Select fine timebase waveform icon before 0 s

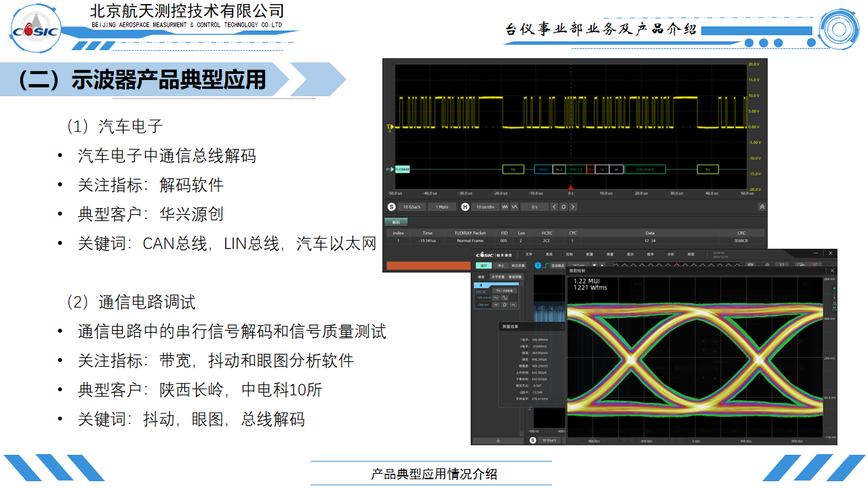[514, 207]
